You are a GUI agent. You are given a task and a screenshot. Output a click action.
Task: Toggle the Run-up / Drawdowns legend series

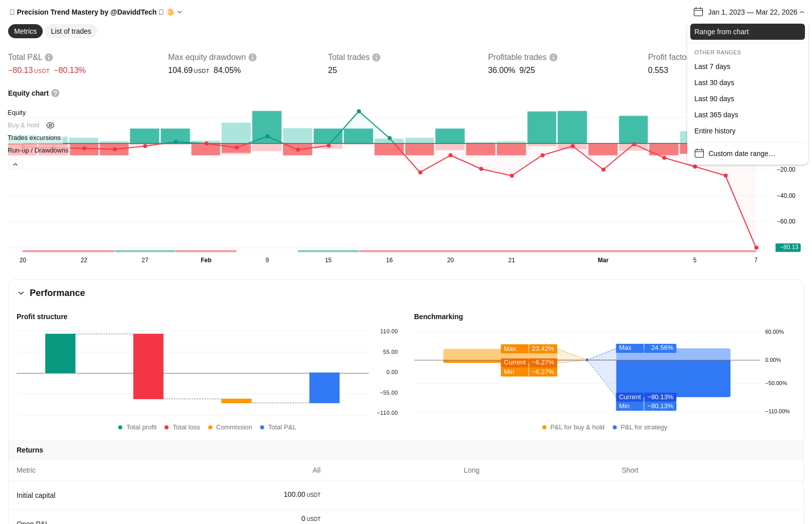pyautogui.click(x=38, y=151)
